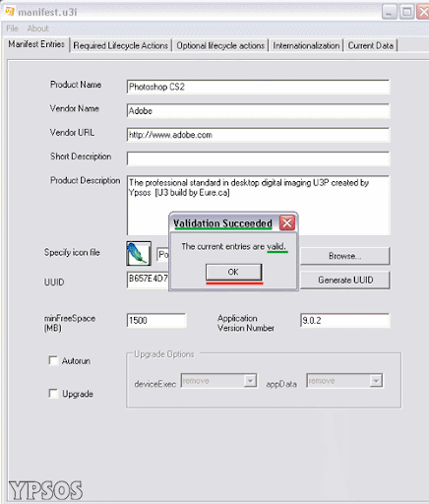Open the Optional lifecycle actions tab

click(220, 45)
